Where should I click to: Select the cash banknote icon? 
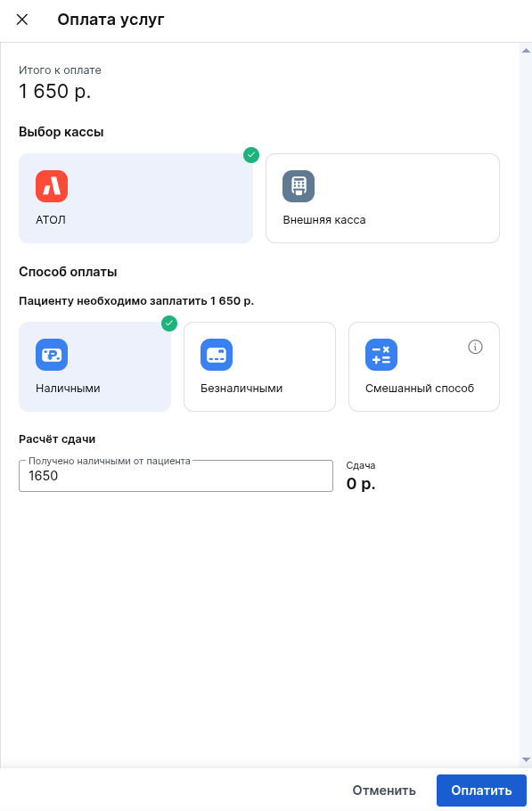point(52,355)
